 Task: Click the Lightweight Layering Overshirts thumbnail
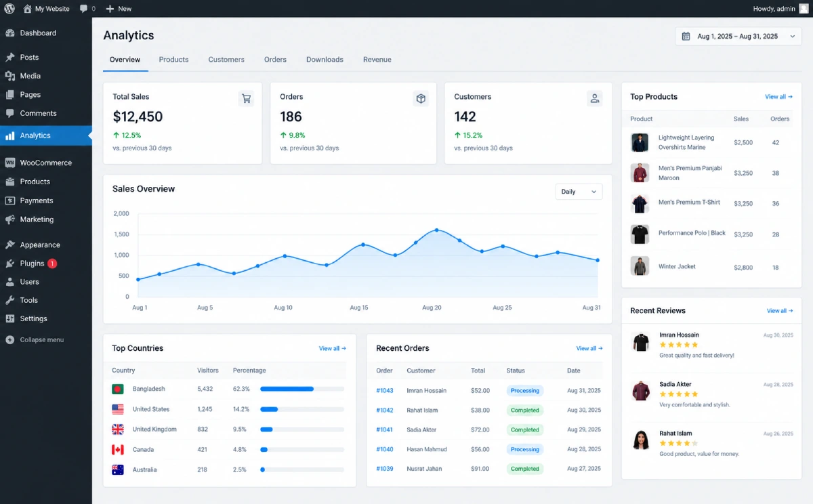point(640,142)
